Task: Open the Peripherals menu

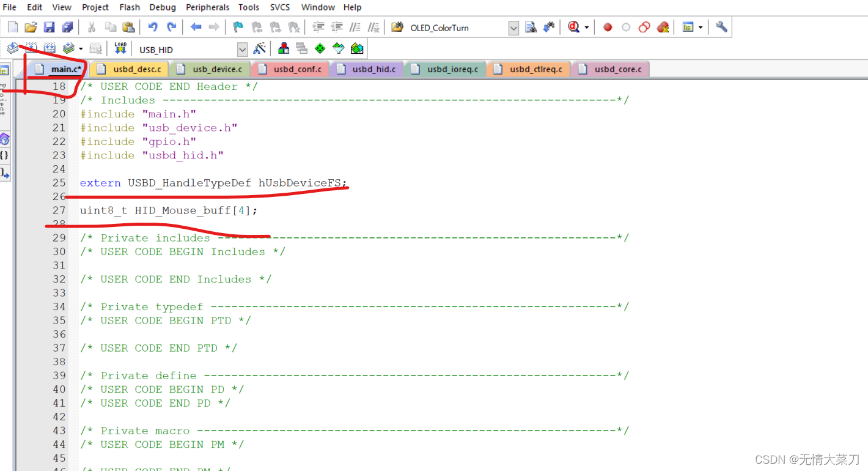Action: (208, 7)
